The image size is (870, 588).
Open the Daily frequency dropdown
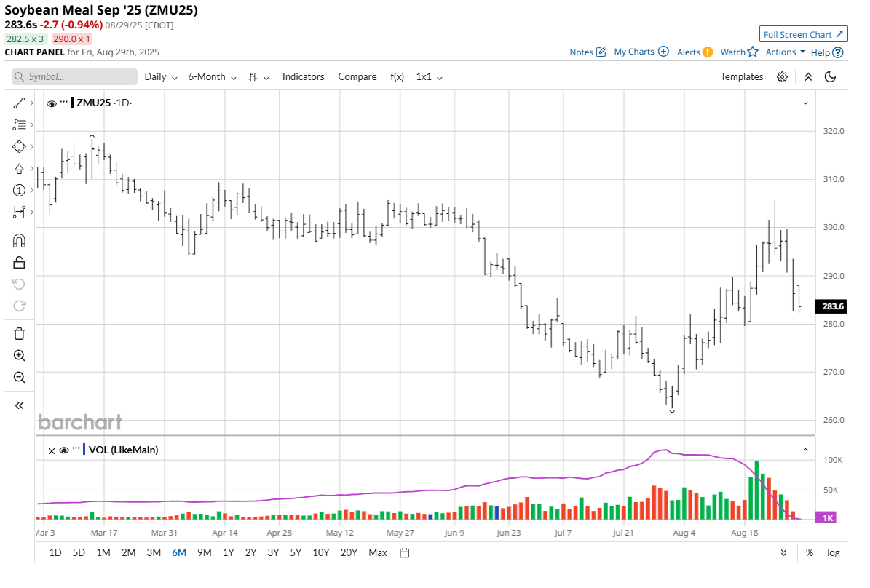click(160, 77)
